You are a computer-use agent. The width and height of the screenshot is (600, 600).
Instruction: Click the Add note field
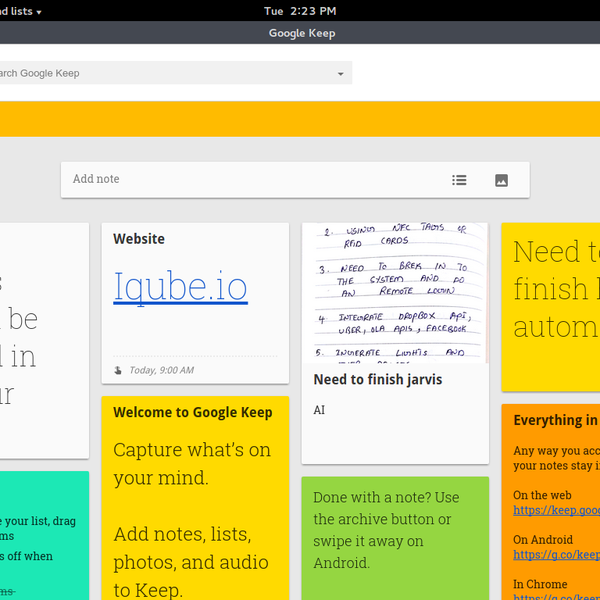coord(250,179)
